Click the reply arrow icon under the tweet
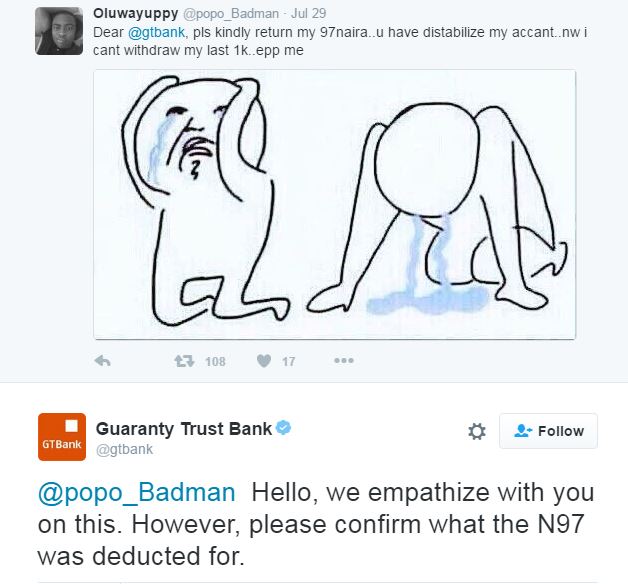 pyautogui.click(x=102, y=361)
